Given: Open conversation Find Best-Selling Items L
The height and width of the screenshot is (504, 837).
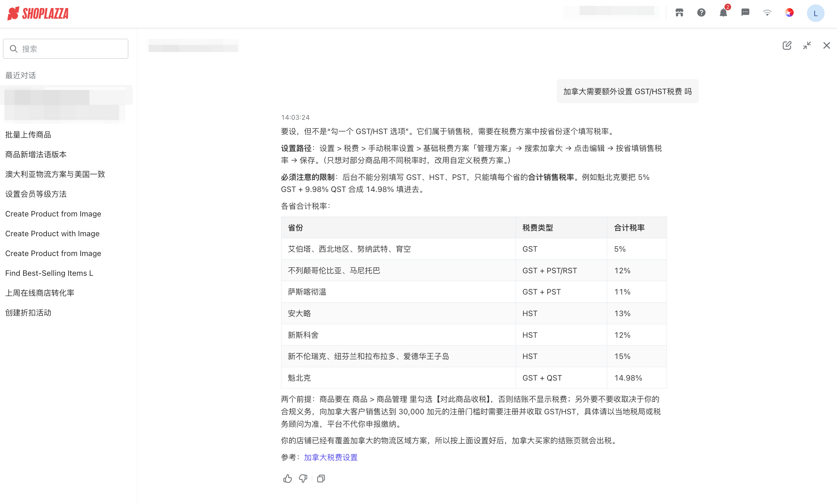Looking at the screenshot, I should (x=49, y=273).
